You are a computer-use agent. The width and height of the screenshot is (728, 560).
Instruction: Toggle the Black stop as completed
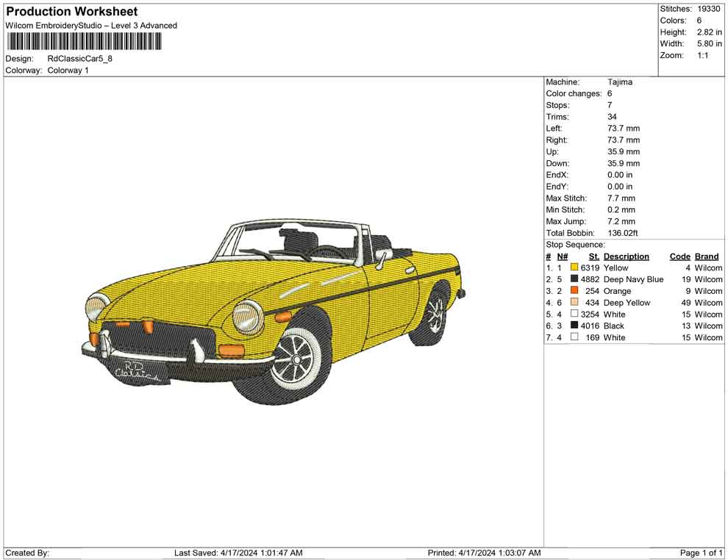[574, 326]
